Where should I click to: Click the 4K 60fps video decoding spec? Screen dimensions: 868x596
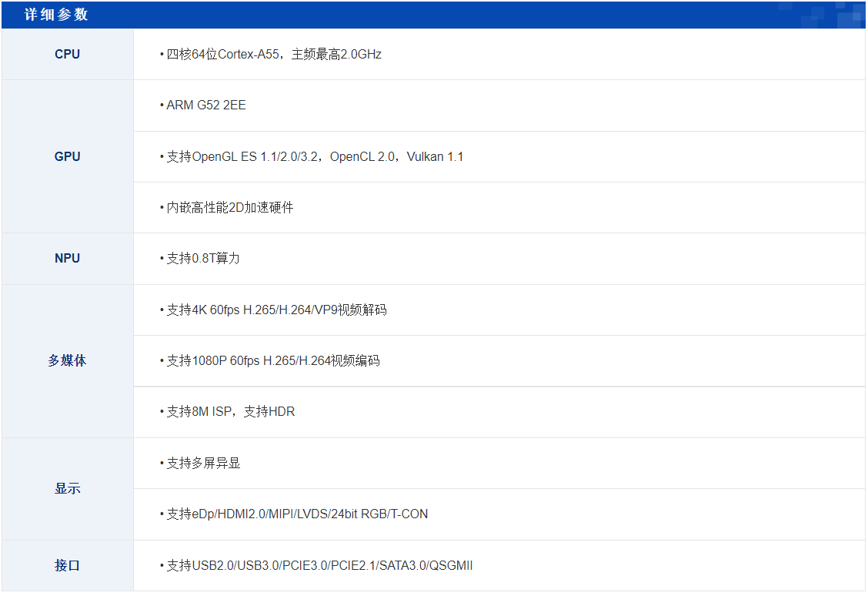pyautogui.click(x=273, y=310)
